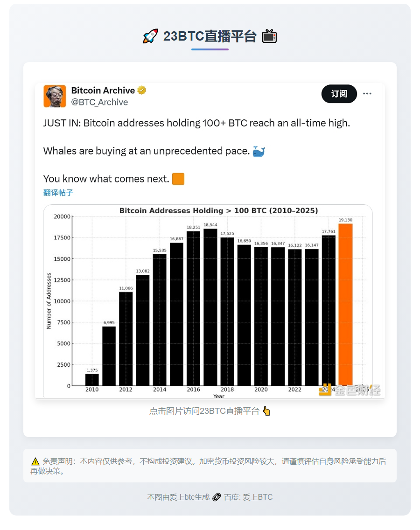Image resolution: width=420 pixels, height=530 pixels.
Task: Click the 订阅 subscribe button
Action: click(339, 94)
